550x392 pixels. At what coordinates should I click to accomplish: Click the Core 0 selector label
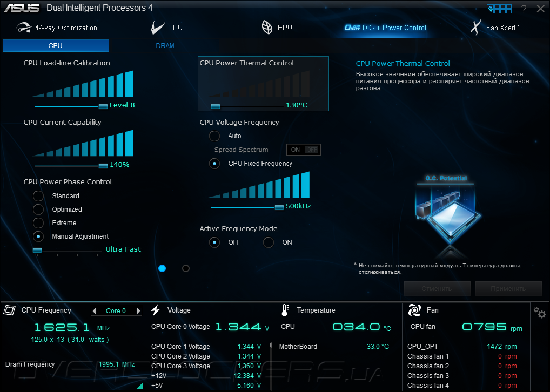tap(116, 310)
